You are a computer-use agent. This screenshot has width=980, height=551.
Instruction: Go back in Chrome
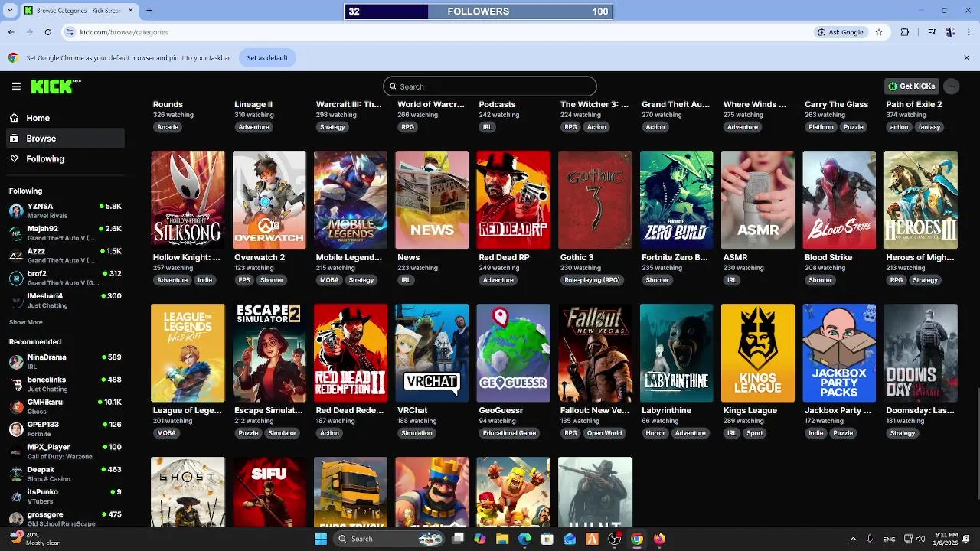(11, 32)
